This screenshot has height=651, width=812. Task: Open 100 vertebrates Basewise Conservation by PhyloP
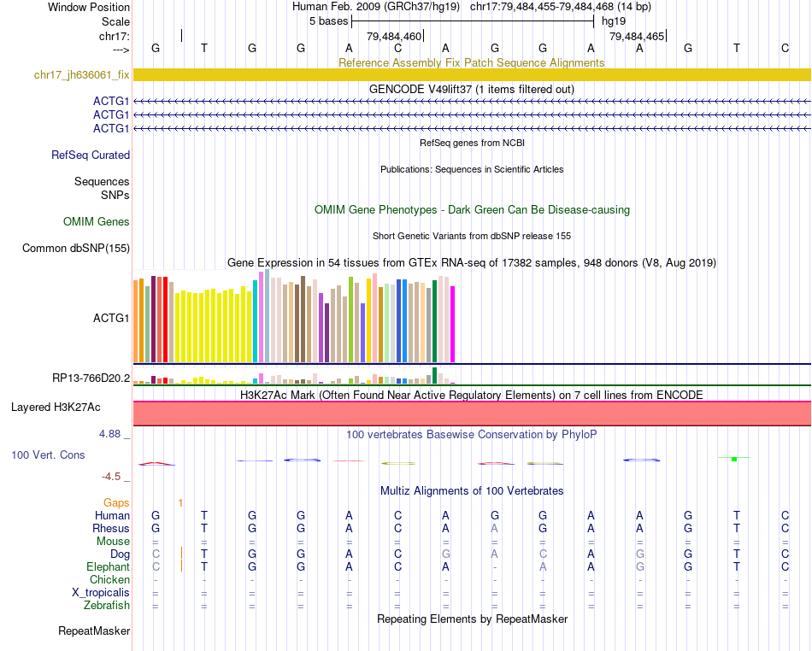pos(472,434)
